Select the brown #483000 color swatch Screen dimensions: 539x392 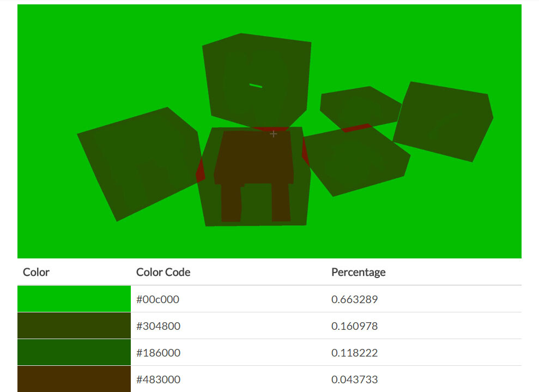coord(74,379)
